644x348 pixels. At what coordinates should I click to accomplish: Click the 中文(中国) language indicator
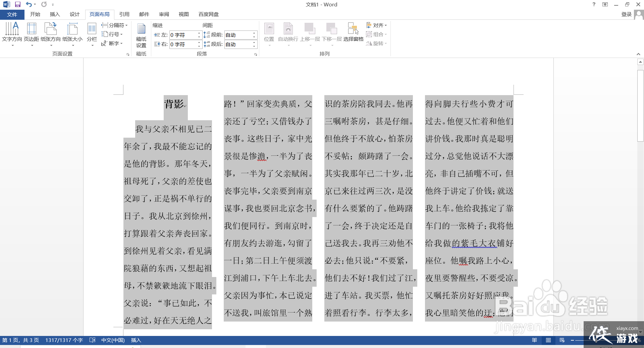point(113,340)
